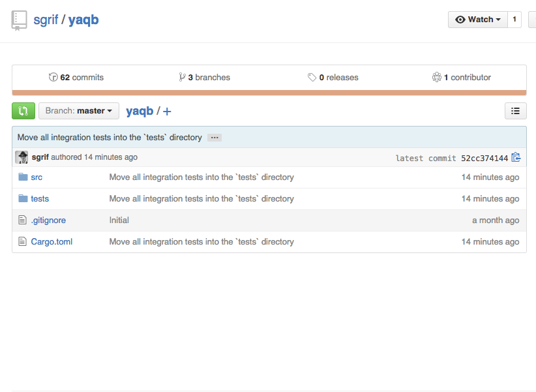
Task: Click the src row 14 minutes ago timestamp
Action: click(x=490, y=177)
